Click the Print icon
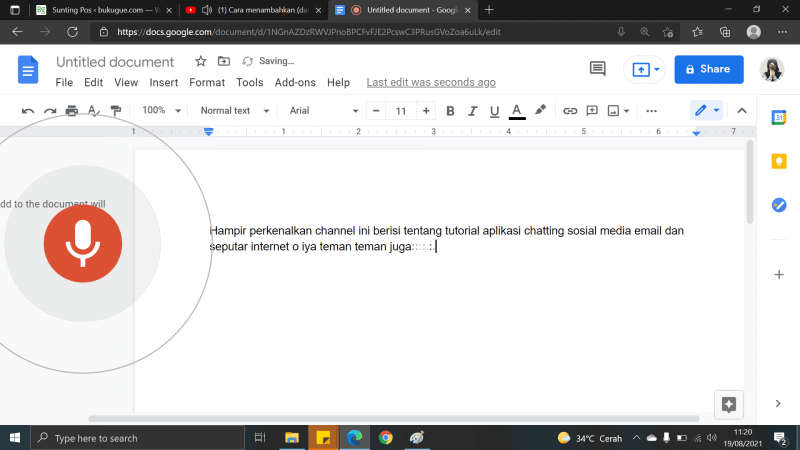 pos(71,111)
